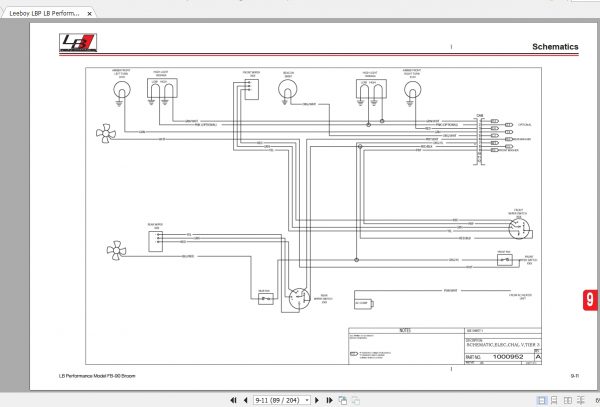The image size is (600, 407).
Task: Click the greyed-out next view icon
Action: click(355, 400)
